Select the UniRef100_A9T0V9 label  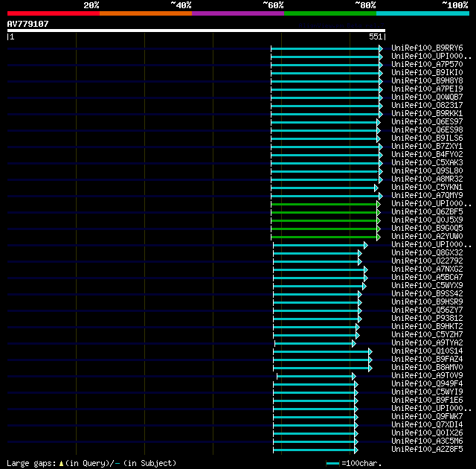pyautogui.click(x=427, y=376)
